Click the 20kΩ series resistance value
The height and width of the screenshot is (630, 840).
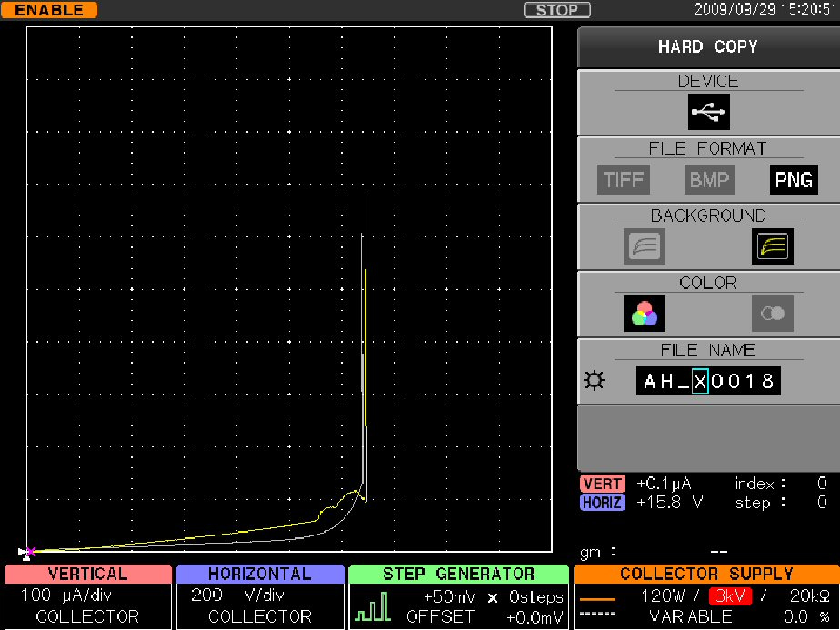pyautogui.click(x=809, y=595)
